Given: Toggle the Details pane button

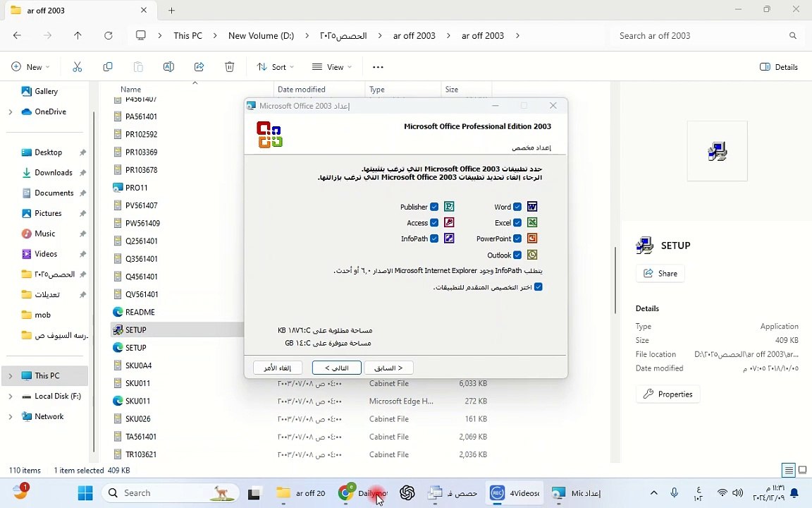Looking at the screenshot, I should point(779,67).
